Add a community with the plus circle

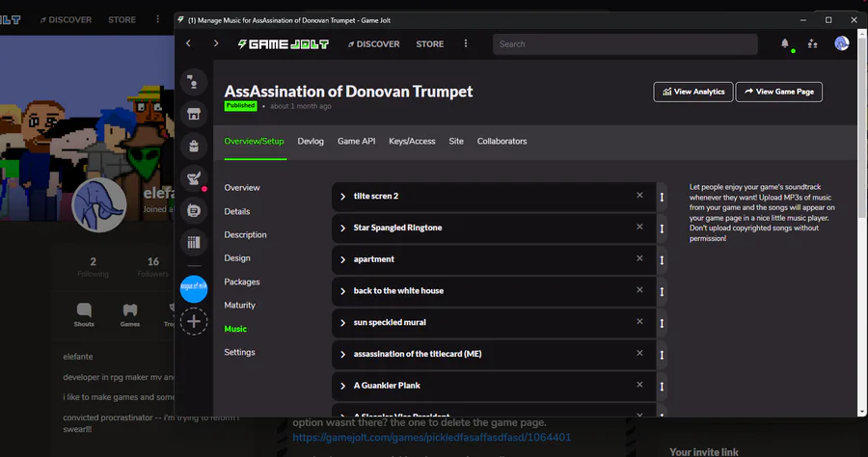tap(193, 321)
